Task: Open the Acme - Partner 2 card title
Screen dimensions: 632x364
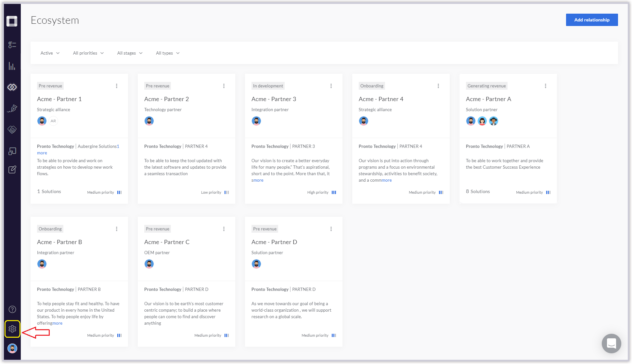Action: click(166, 99)
